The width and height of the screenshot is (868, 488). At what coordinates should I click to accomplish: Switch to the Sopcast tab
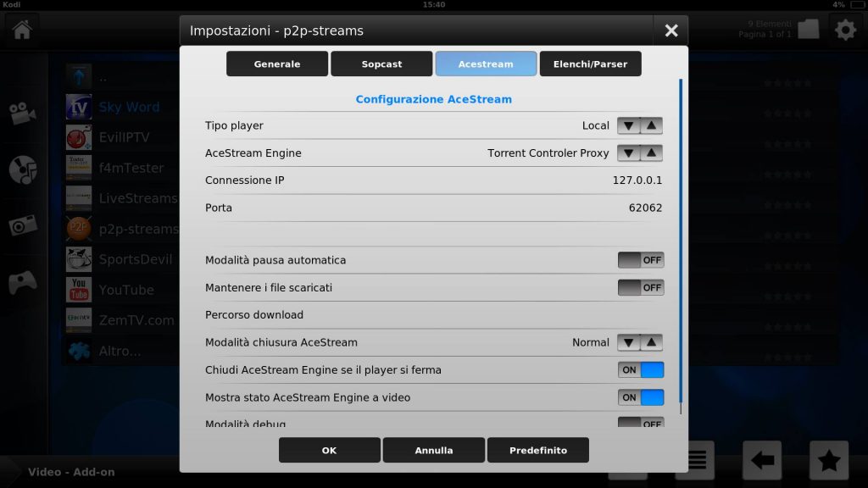click(x=381, y=64)
